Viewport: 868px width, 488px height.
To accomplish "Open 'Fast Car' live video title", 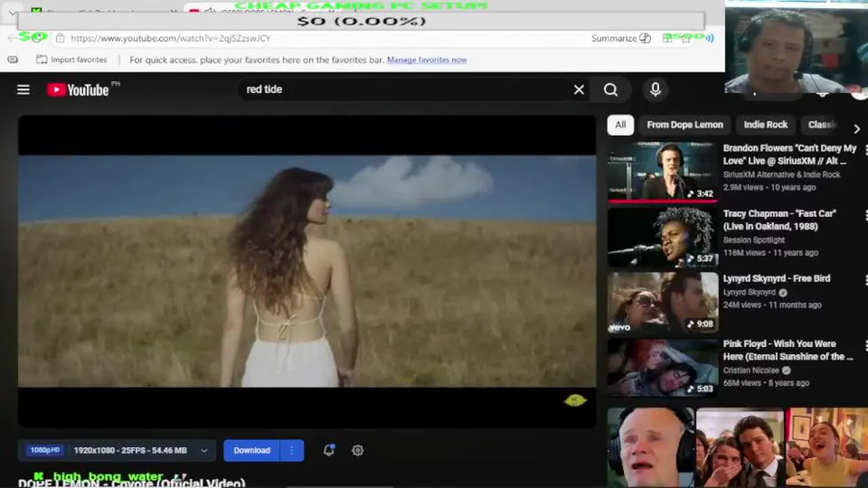I will click(x=780, y=220).
